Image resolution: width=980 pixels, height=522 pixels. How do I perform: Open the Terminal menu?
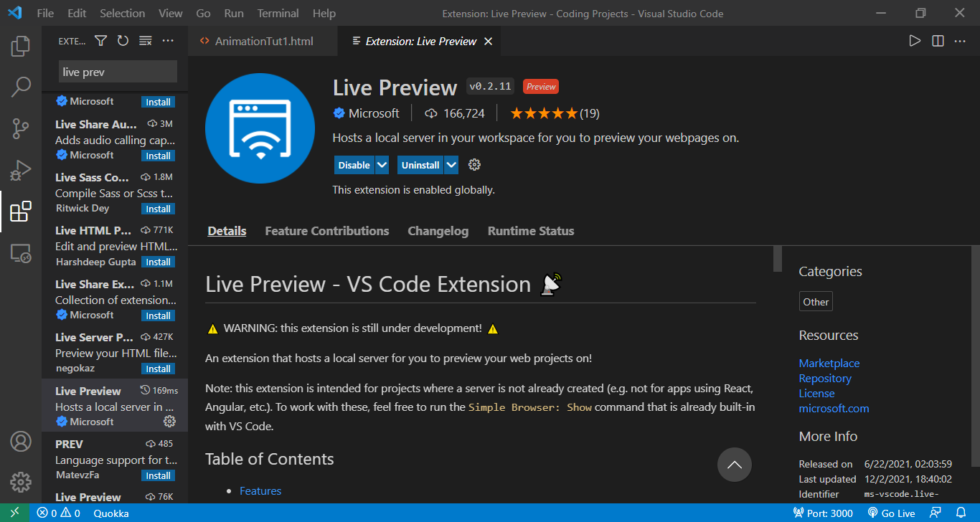[278, 14]
